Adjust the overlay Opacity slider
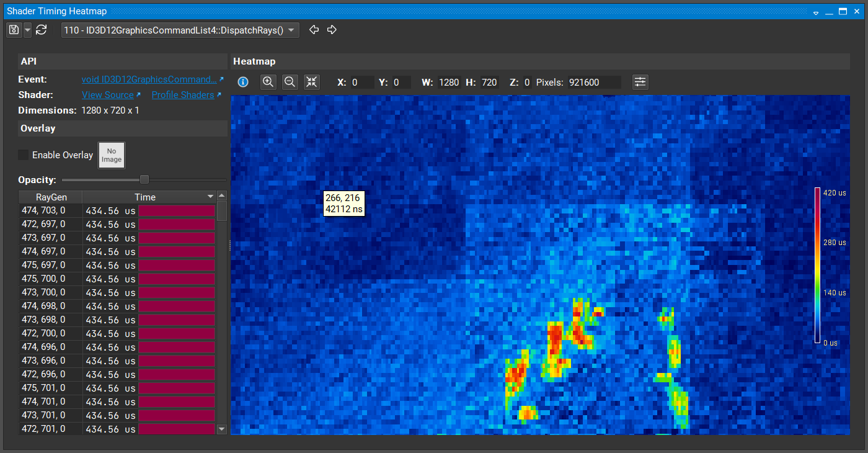 click(x=144, y=179)
